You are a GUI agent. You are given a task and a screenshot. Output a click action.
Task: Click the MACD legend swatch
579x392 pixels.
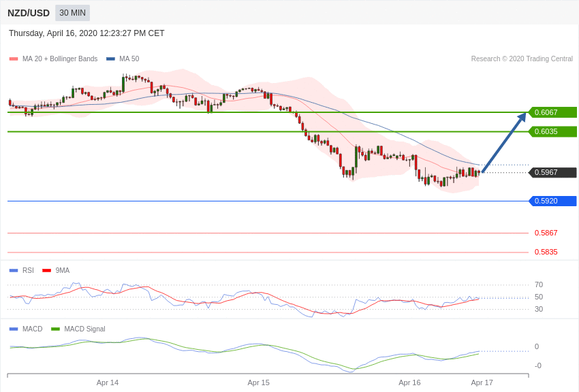pyautogui.click(x=14, y=329)
